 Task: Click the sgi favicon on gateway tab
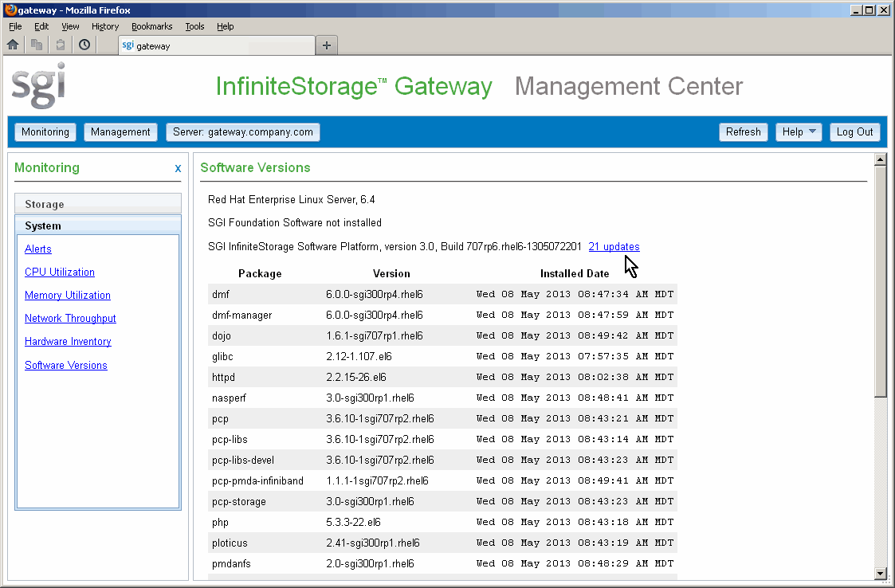click(128, 45)
